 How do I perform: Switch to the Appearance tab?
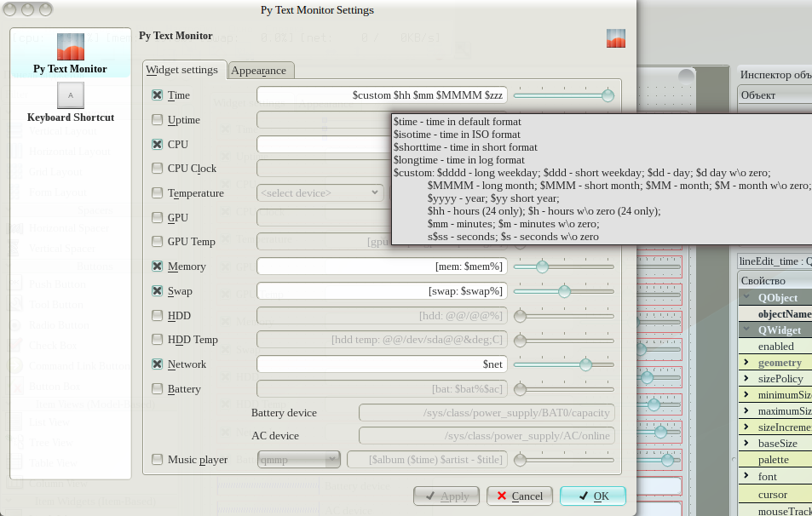pyautogui.click(x=261, y=71)
